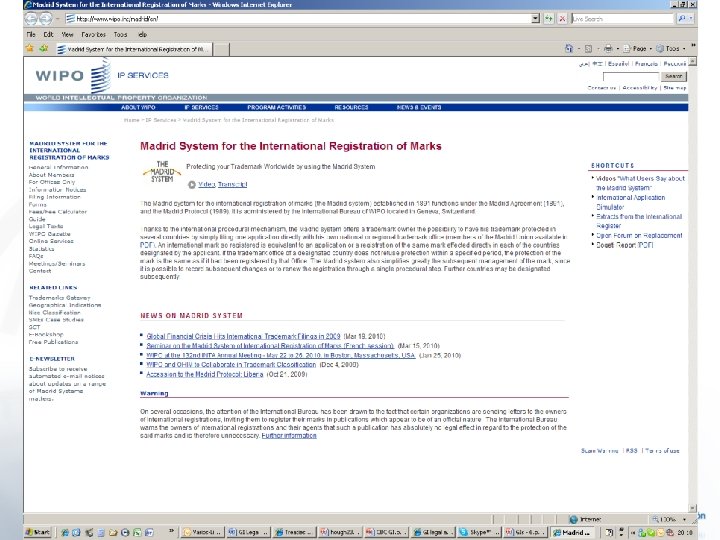720x540 pixels.
Task: Open Seminar on the Madrid System news link
Action: pyautogui.click(x=270, y=345)
